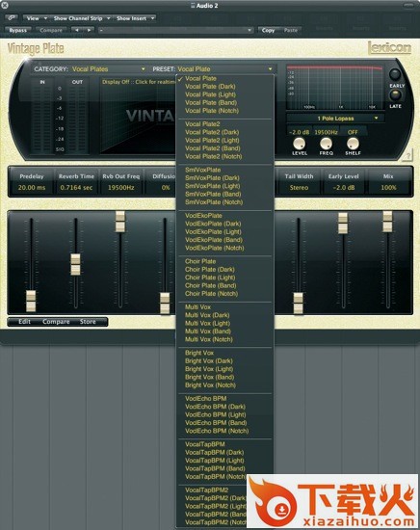Go to the previous preset with the left arrow

(x=77, y=30)
